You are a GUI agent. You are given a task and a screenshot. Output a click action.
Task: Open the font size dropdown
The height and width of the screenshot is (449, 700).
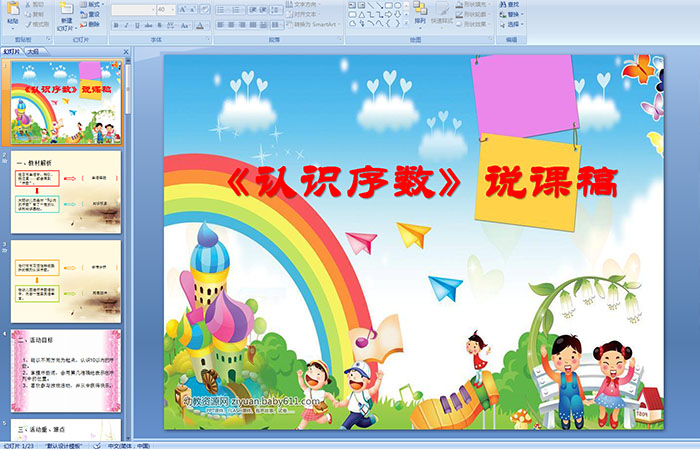pyautogui.click(x=171, y=9)
